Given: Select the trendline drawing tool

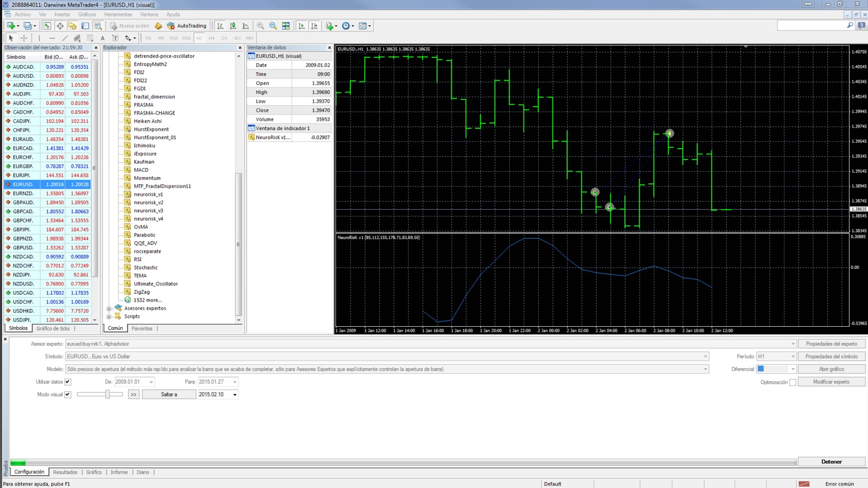Looking at the screenshot, I should click(x=65, y=38).
